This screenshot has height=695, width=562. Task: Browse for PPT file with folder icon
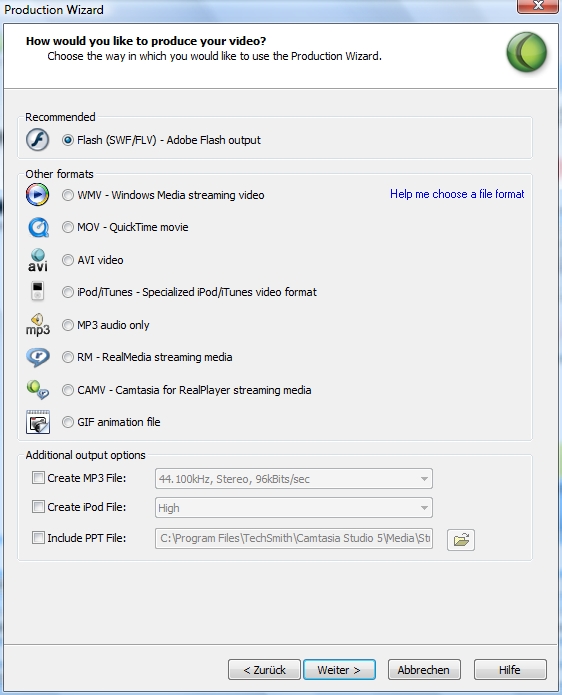tap(461, 540)
